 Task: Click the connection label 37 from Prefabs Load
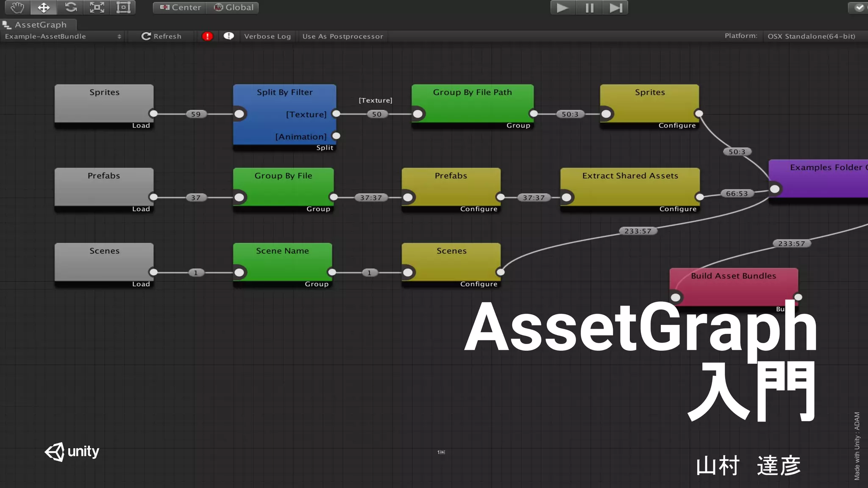point(196,197)
